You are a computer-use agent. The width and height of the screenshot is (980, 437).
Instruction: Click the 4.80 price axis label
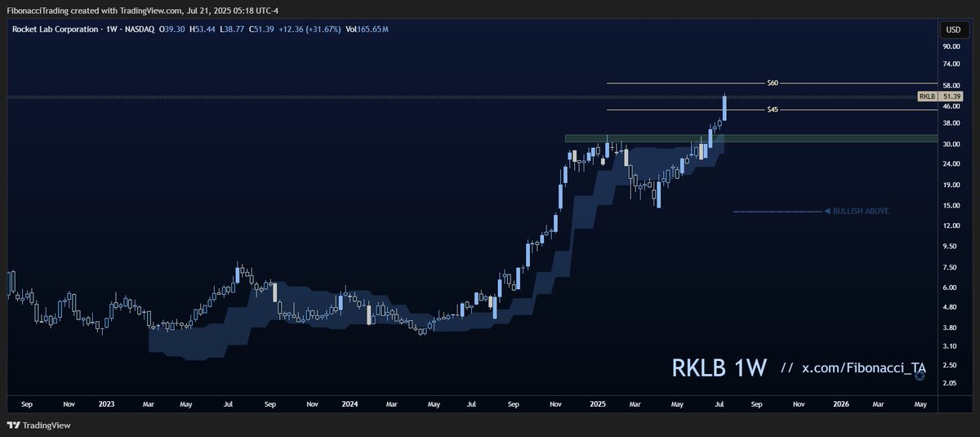click(948, 306)
